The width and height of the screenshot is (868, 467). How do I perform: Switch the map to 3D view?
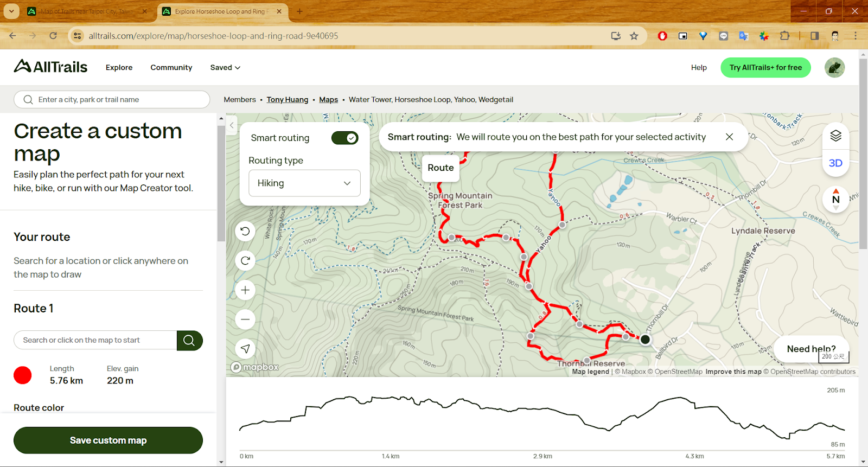(x=836, y=163)
